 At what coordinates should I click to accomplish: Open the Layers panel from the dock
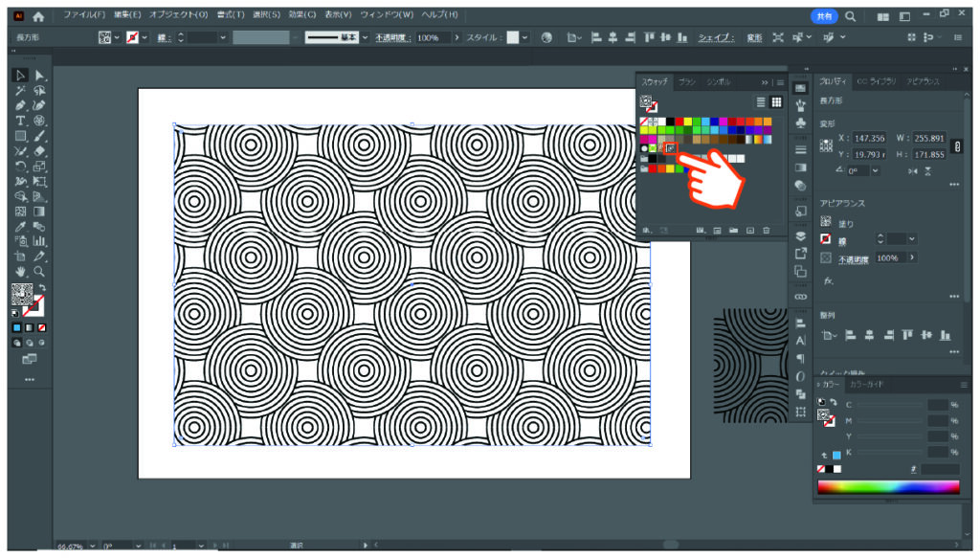click(801, 236)
